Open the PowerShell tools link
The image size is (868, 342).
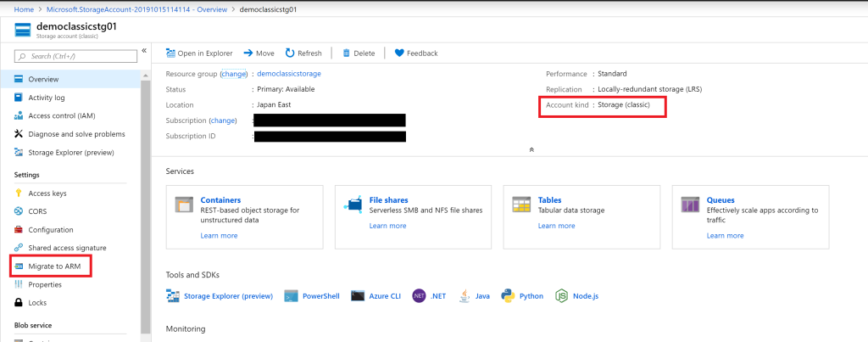tap(321, 296)
